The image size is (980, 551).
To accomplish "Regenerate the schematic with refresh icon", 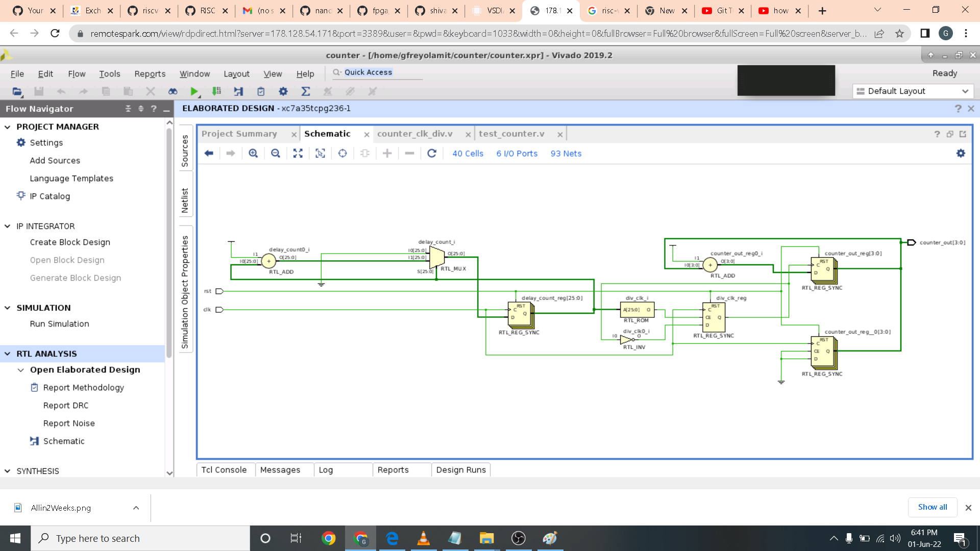I will (432, 154).
